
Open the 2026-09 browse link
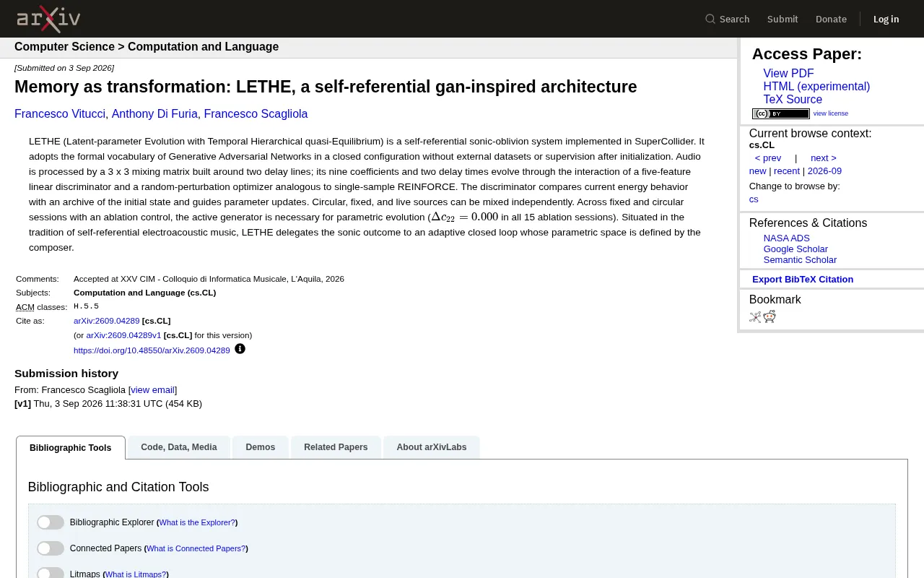click(x=824, y=171)
